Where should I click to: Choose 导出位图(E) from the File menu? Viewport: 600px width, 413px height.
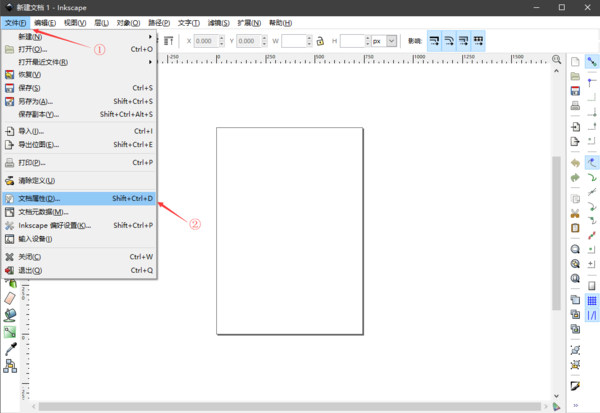pyautogui.click(x=79, y=145)
